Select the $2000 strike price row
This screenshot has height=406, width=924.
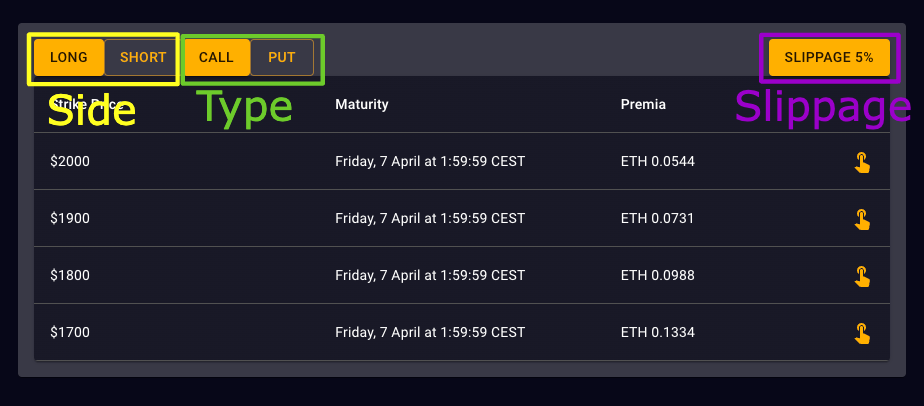(70, 161)
